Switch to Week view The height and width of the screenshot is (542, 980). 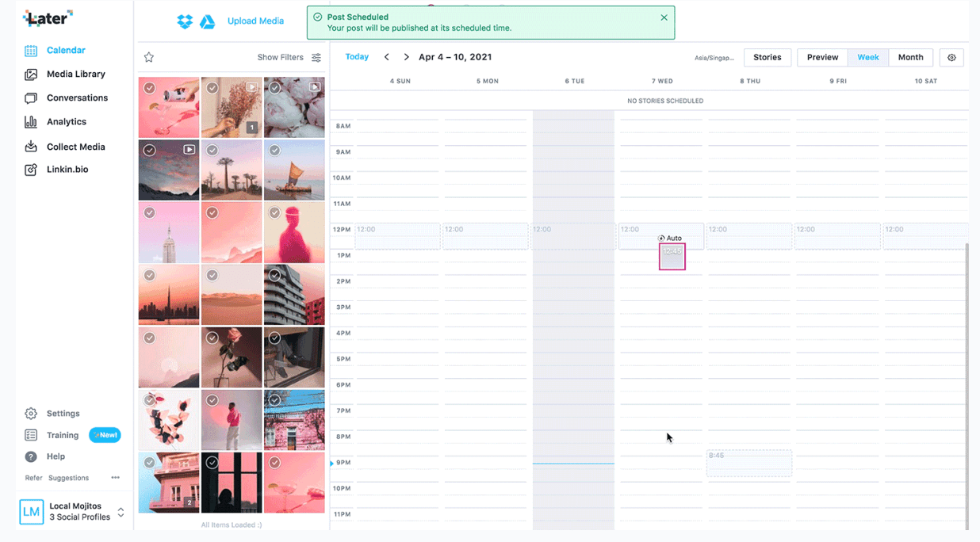coord(868,57)
